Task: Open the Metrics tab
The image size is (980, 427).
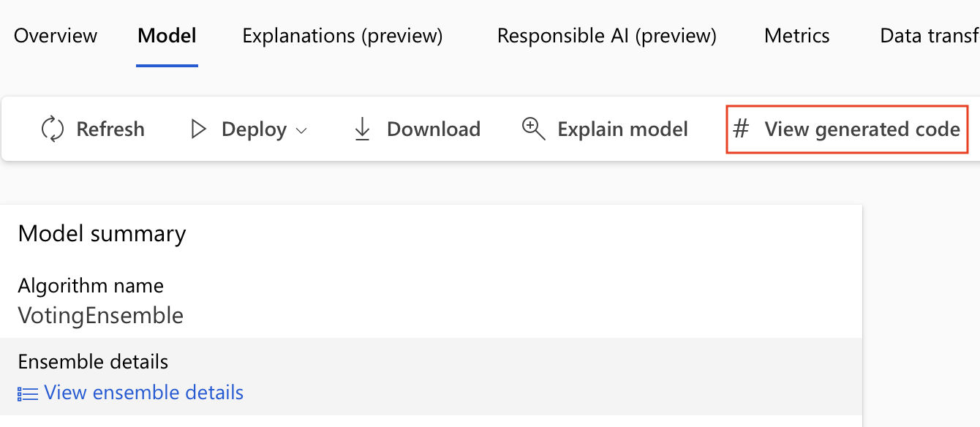Action: pos(796,35)
